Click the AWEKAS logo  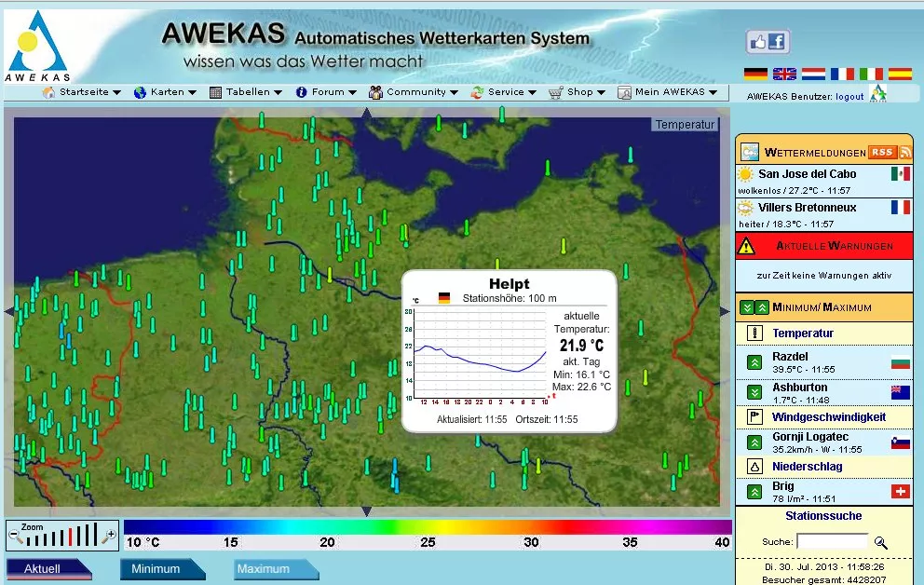37,46
